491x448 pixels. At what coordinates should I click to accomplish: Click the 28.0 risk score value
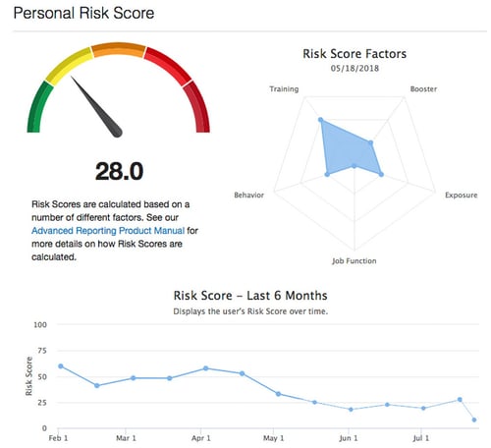point(119,171)
